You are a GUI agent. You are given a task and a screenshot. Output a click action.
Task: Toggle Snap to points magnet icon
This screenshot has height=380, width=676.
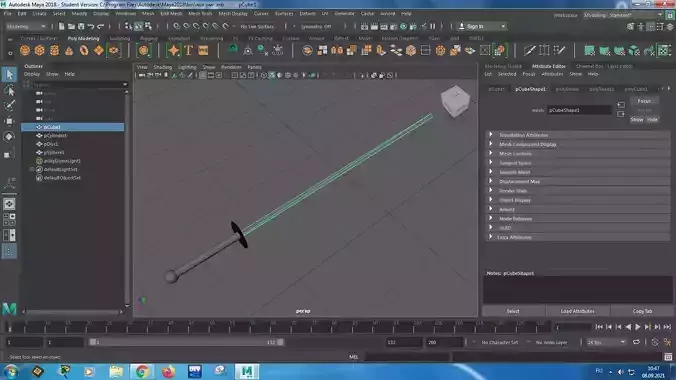pyautogui.click(x=196, y=26)
